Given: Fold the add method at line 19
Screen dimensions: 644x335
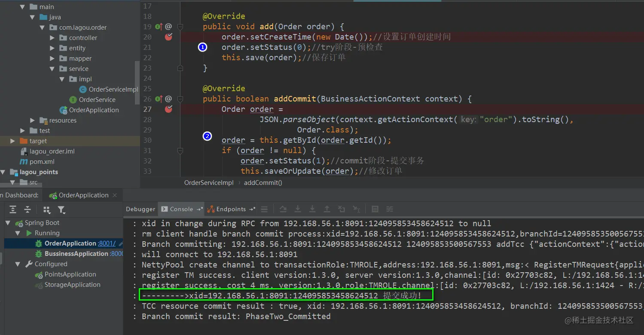Looking at the screenshot, I should tap(180, 27).
